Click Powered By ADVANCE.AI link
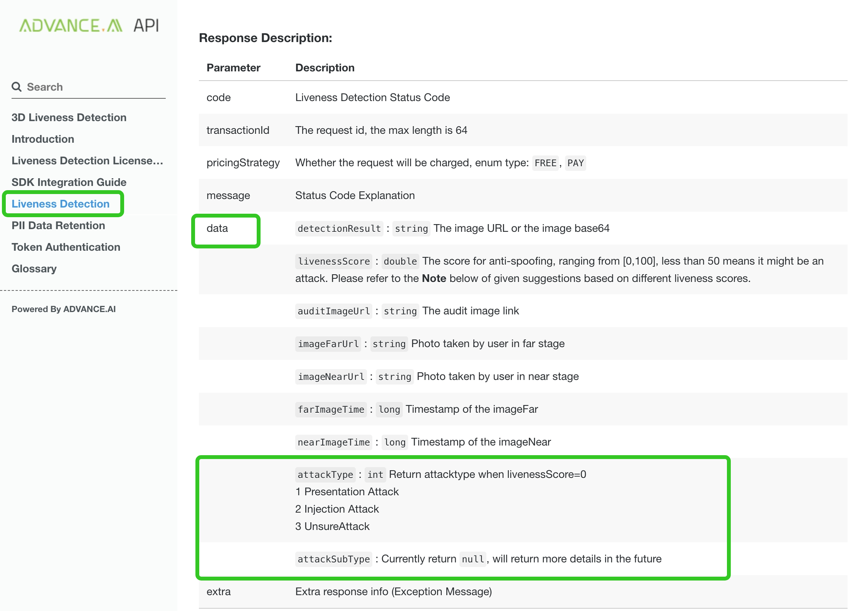Image resolution: width=868 pixels, height=611 pixels. 64,309
